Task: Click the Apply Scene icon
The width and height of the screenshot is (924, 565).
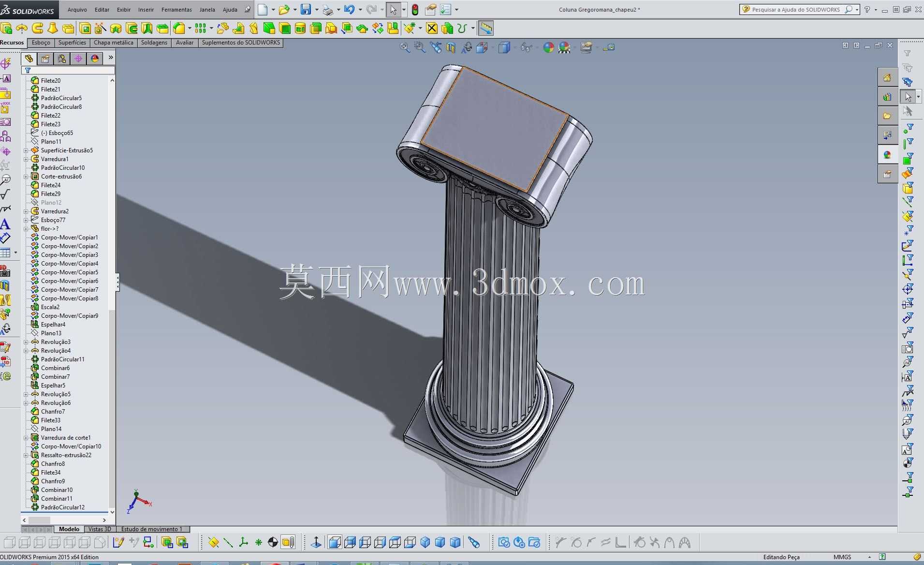Action: [x=564, y=47]
